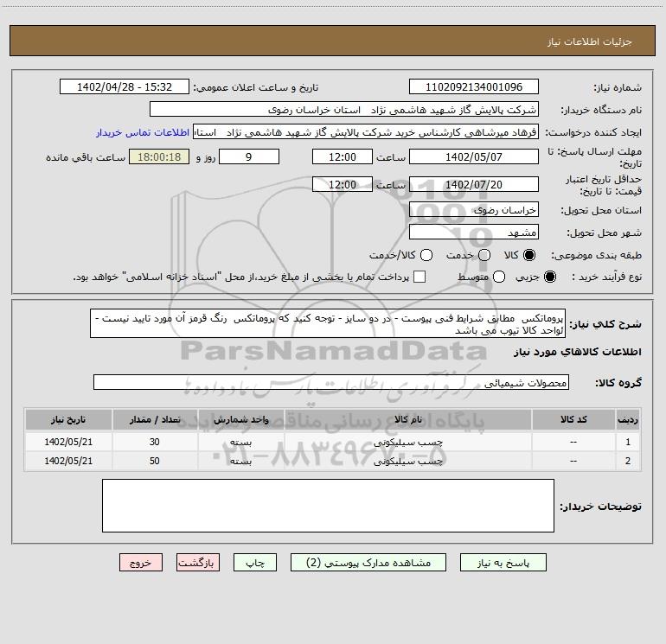Click the شماره نیاز number field

pyautogui.click(x=473, y=87)
